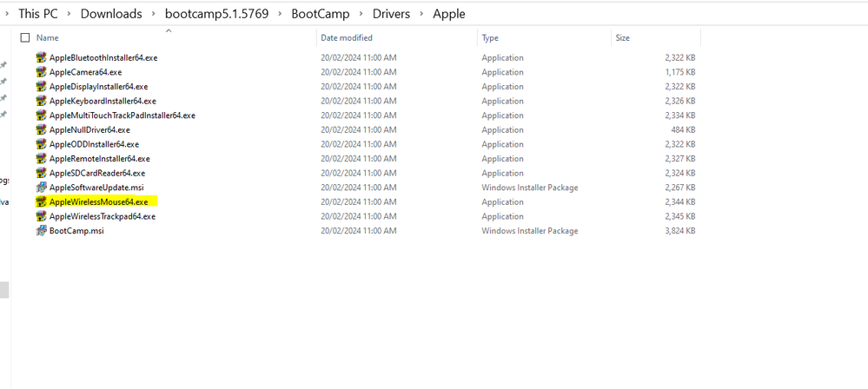Go to bootcamp5.1.5769 folder in breadcrumb

click(x=217, y=14)
